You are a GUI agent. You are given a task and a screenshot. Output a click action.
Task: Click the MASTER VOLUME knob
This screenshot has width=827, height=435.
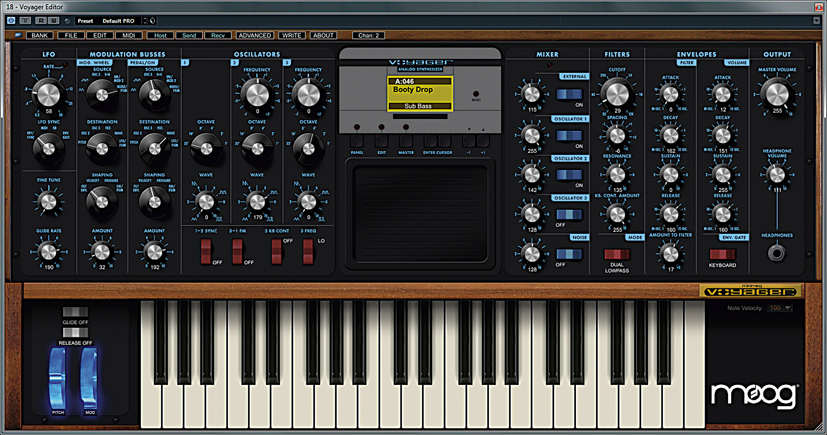tap(777, 93)
